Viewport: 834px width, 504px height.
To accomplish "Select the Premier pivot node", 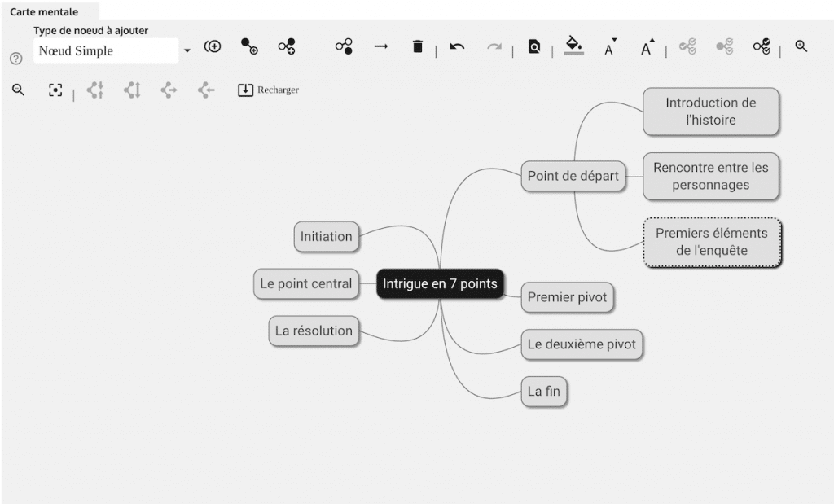I will click(567, 297).
